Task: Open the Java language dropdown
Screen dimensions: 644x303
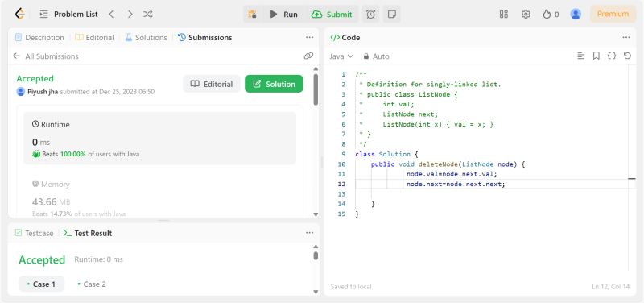Action: click(x=341, y=56)
